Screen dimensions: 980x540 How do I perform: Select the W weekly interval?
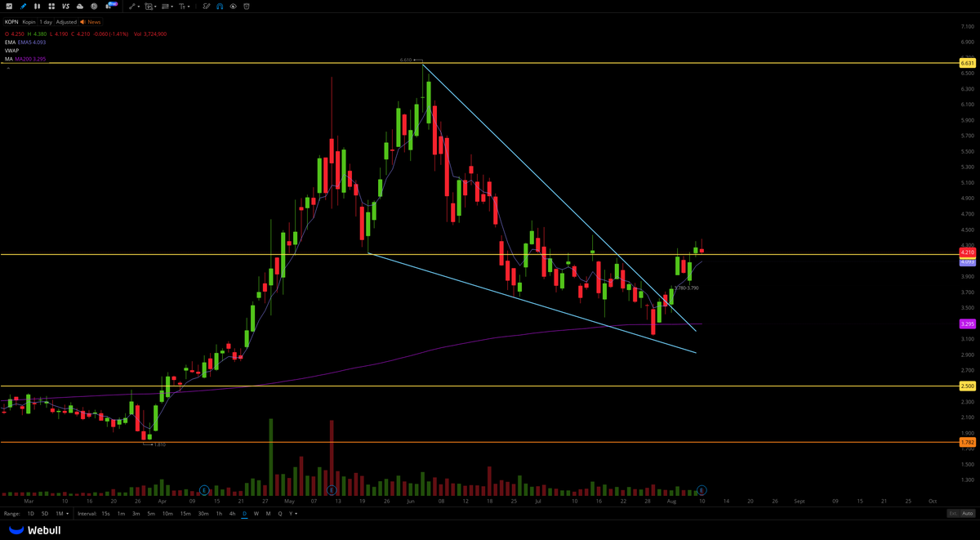tap(256, 514)
